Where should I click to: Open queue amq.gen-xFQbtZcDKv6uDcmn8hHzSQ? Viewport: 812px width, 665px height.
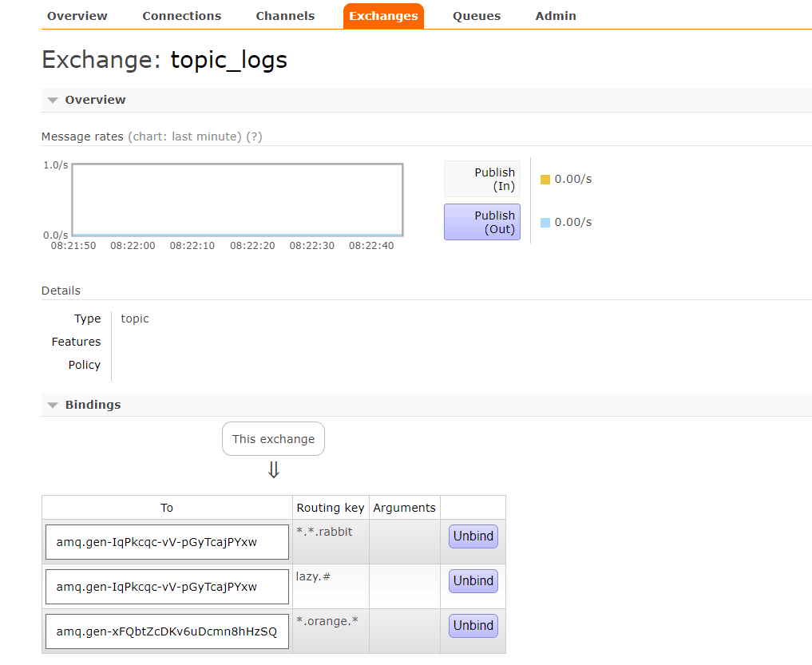point(166,631)
